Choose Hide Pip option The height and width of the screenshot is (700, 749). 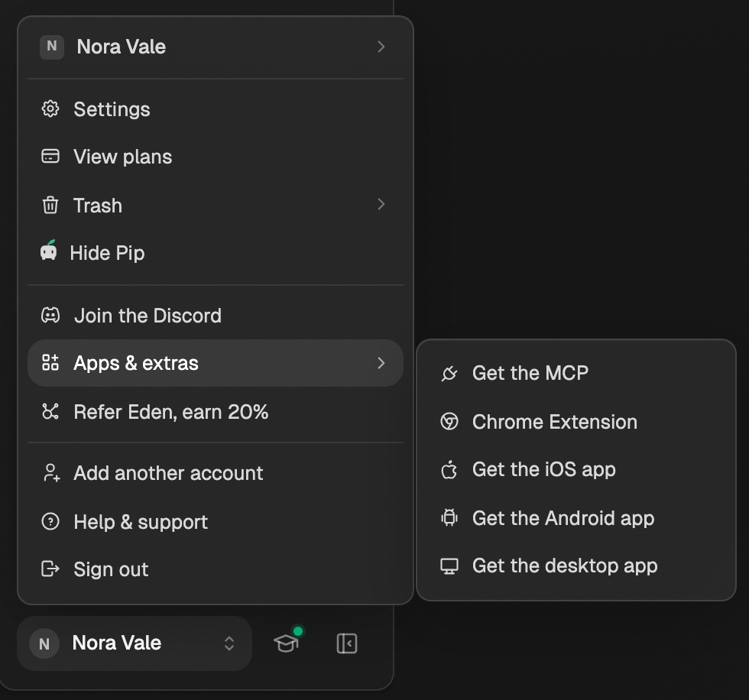click(216, 253)
